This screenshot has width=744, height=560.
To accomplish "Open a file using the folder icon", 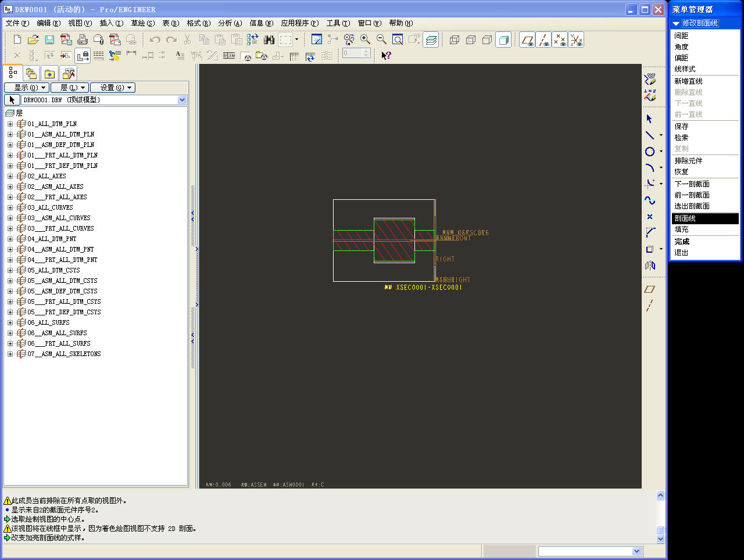I will [33, 40].
